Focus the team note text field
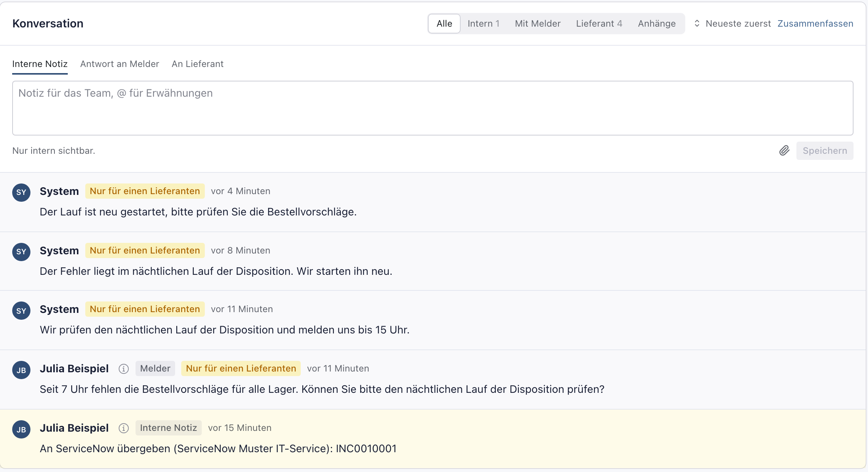Image resolution: width=868 pixels, height=472 pixels. 432,108
